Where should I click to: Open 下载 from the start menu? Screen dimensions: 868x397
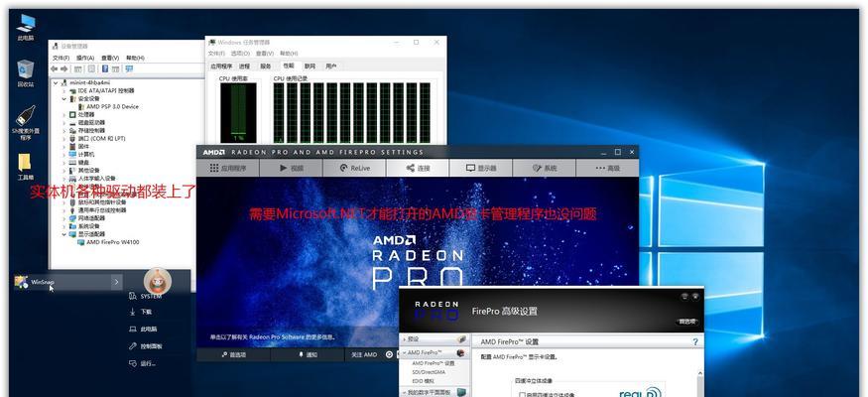click(141, 313)
